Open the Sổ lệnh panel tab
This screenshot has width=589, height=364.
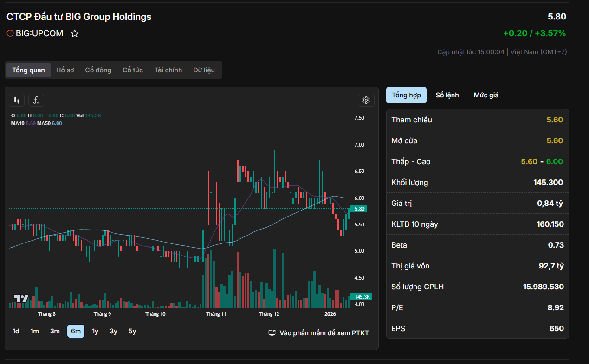(447, 95)
